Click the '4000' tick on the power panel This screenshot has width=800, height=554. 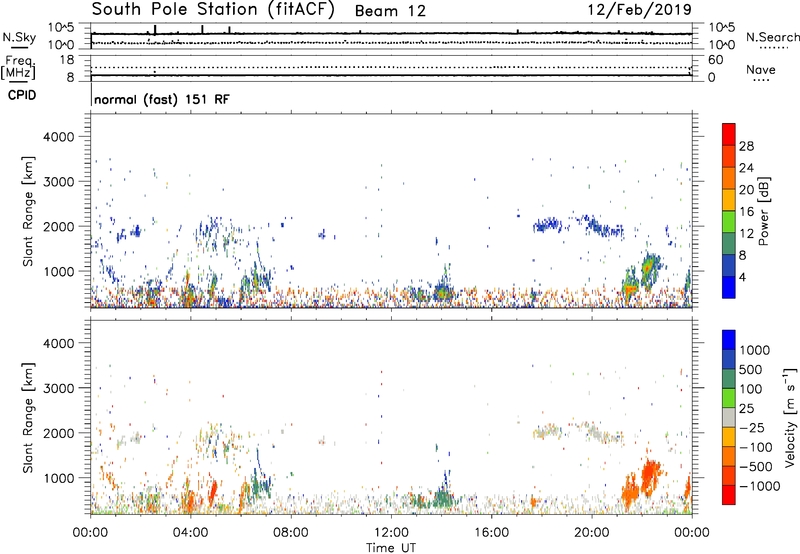click(58, 137)
